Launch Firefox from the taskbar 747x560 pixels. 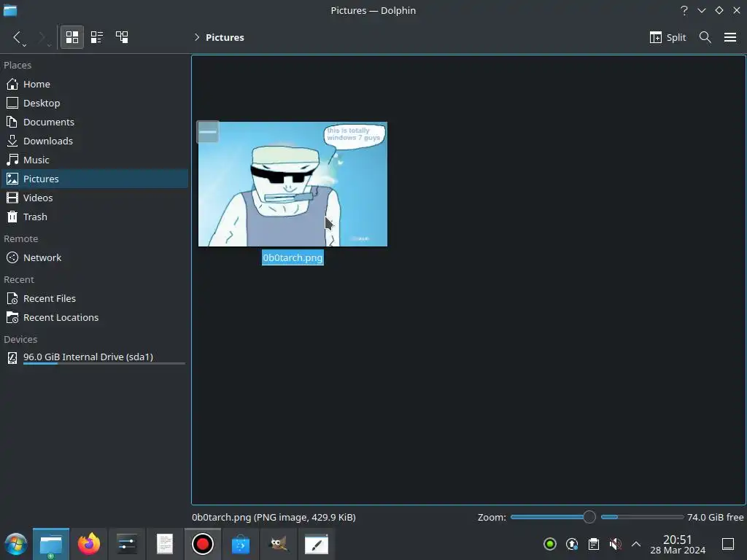coord(88,544)
